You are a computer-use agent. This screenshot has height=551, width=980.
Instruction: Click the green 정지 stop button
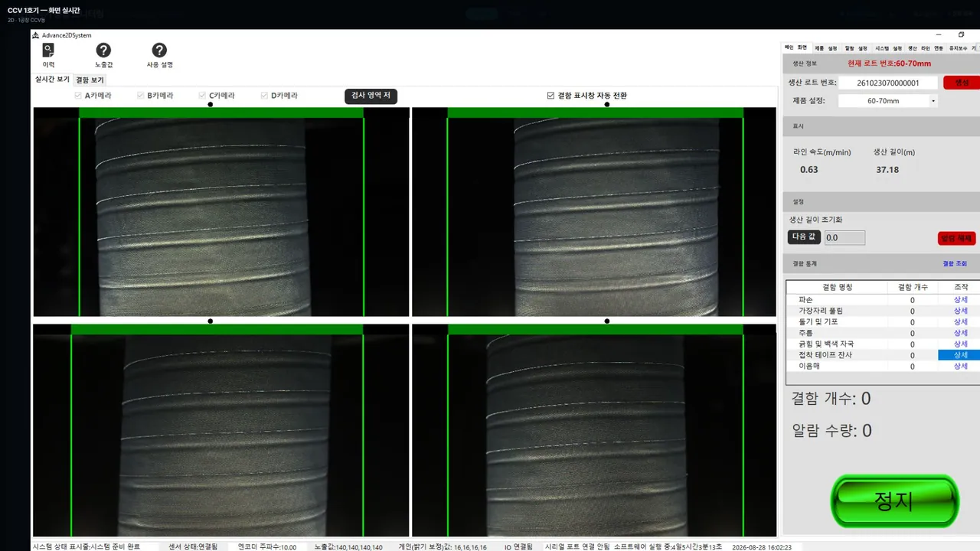point(894,501)
